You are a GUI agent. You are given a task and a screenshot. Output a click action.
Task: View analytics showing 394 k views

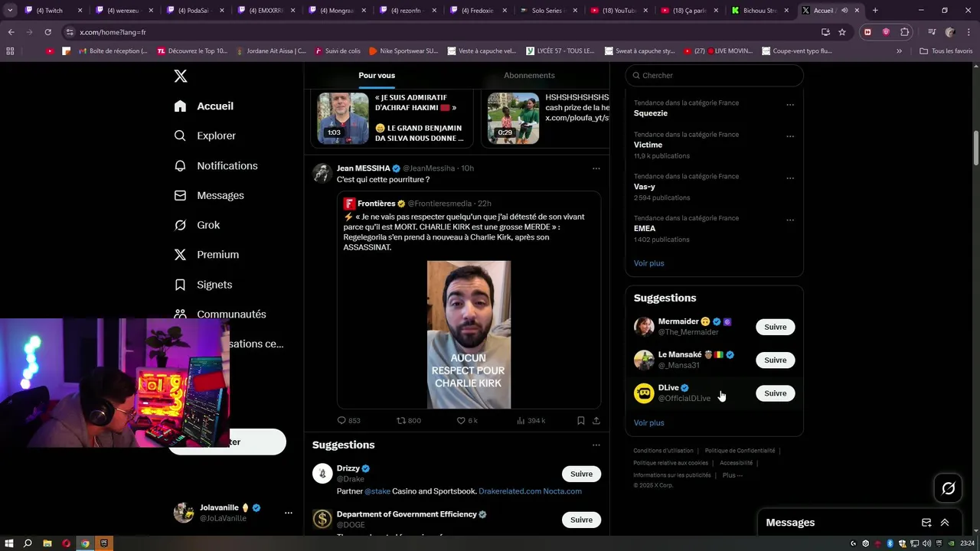[x=531, y=420]
